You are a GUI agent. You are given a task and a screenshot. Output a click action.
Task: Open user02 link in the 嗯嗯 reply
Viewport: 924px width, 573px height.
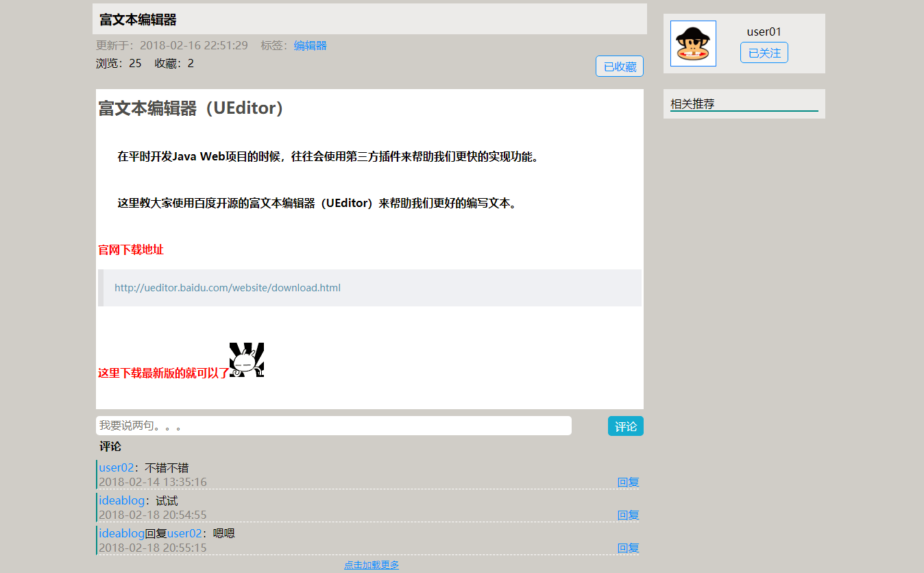pos(184,533)
